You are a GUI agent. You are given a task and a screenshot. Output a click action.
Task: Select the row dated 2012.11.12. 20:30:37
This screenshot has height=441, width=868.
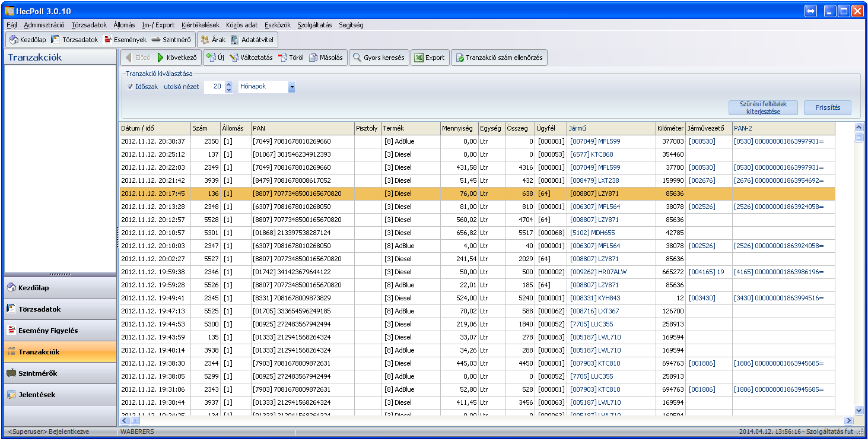click(x=477, y=141)
